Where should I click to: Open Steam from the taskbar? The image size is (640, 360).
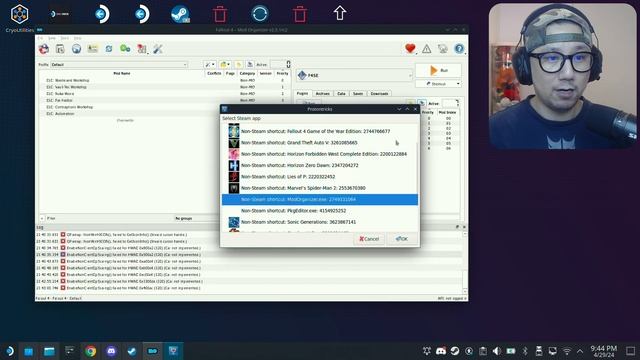tap(131, 351)
